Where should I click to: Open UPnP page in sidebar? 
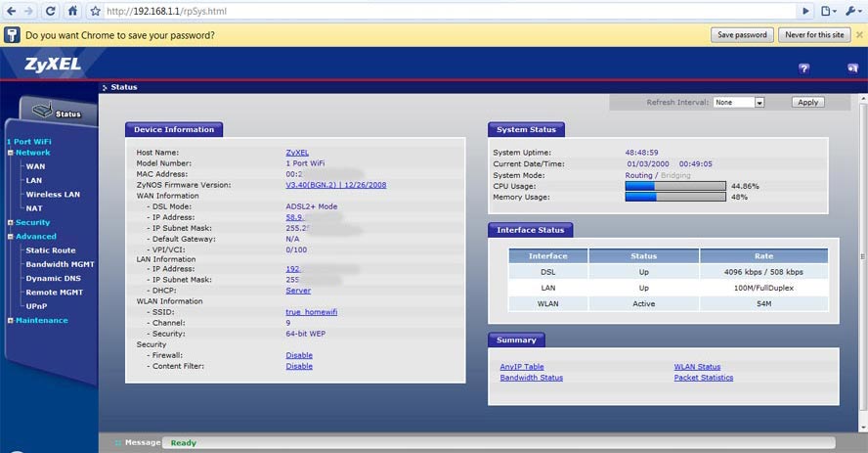coord(36,306)
